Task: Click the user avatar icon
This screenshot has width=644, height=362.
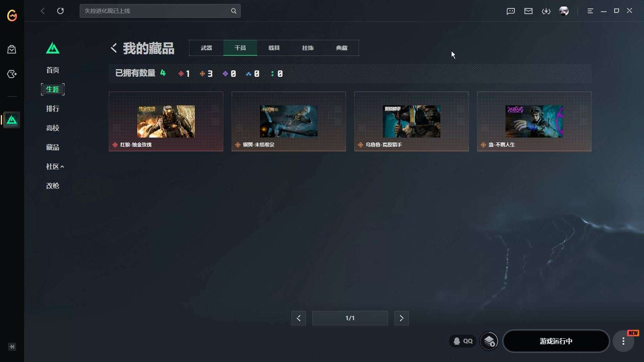Action: point(564,11)
